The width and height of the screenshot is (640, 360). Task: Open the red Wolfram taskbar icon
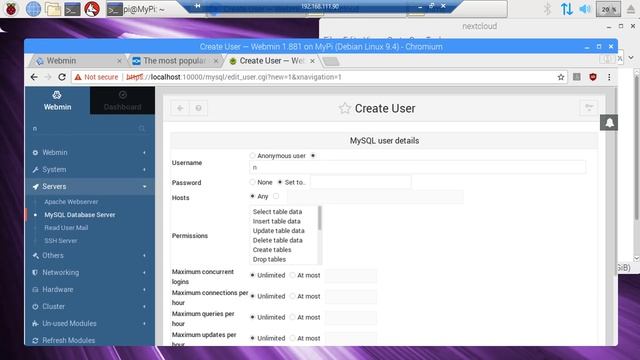pyautogui.click(x=92, y=9)
